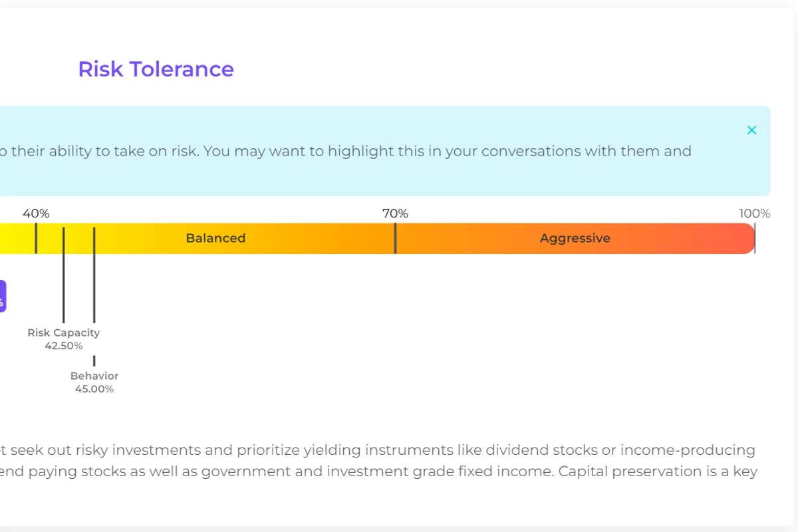The image size is (798, 532).
Task: Dismiss the blue info banner
Action: 751,130
